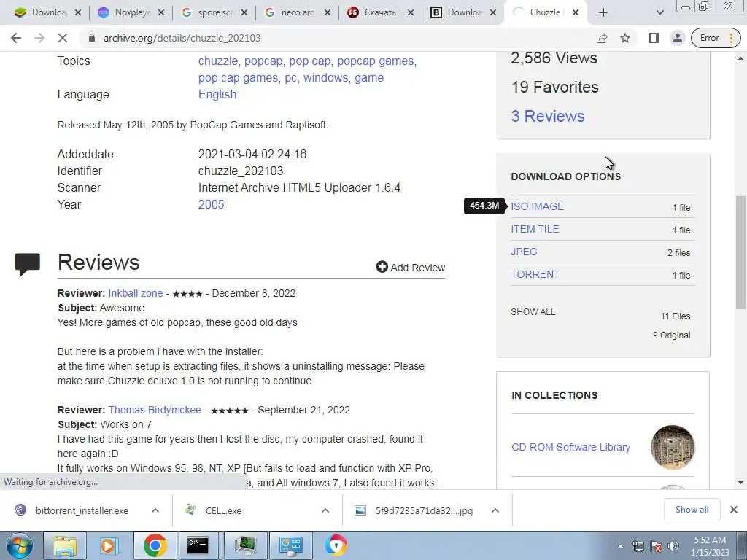Click the volume speaker tray icon
This screenshot has height=560, width=747.
click(x=673, y=547)
